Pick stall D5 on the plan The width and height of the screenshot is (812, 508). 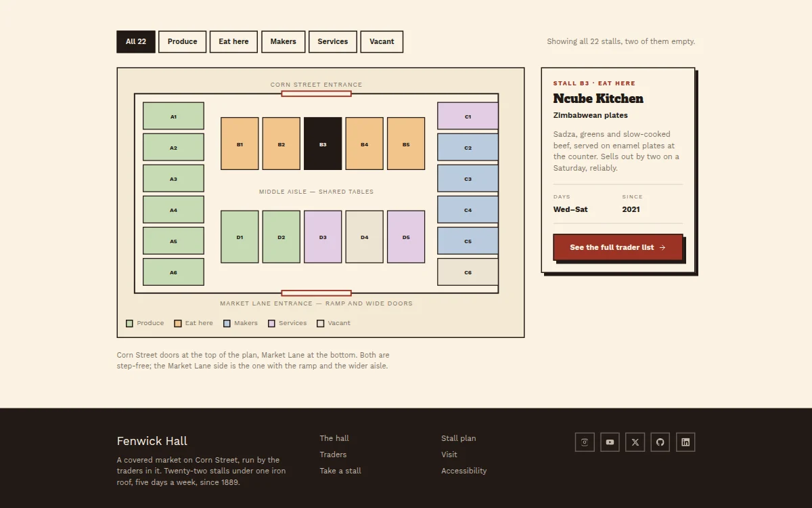click(x=406, y=237)
